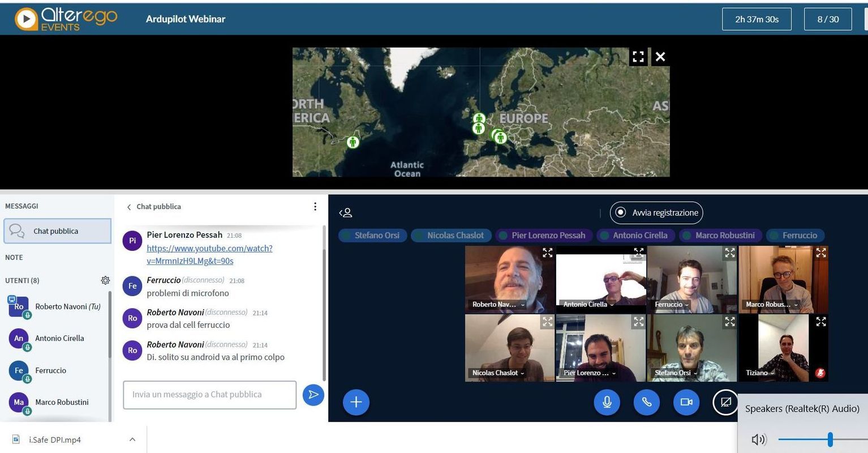The image size is (868, 453).
Task: Click the blue plus actions button
Action: click(x=356, y=402)
